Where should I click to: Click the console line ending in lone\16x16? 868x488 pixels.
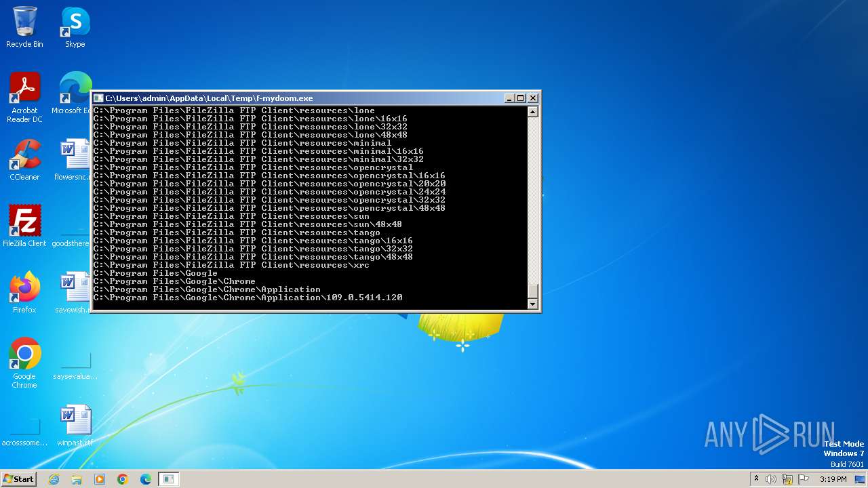250,119
